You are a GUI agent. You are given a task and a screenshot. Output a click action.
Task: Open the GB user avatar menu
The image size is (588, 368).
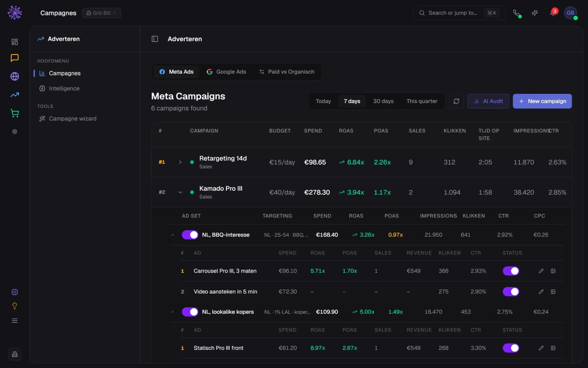point(570,13)
